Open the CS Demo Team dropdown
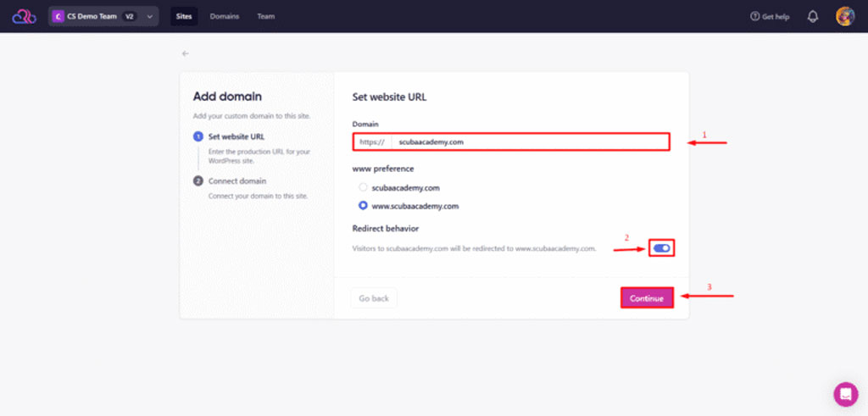The height and width of the screenshot is (416, 868). pyautogui.click(x=103, y=17)
